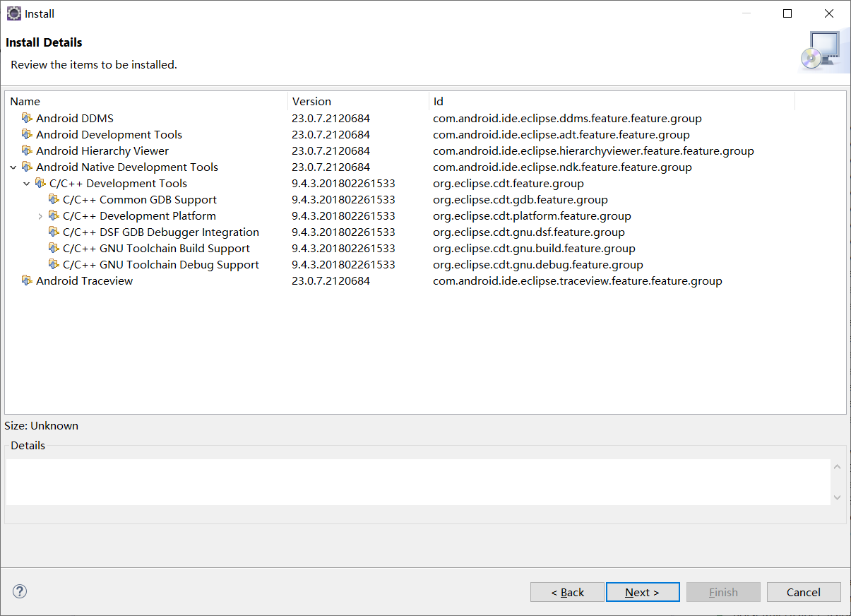Screen dimensions: 851x616
Task: Click the C/C++ GNU Toolchain Debug Support icon
Action: [x=54, y=264]
